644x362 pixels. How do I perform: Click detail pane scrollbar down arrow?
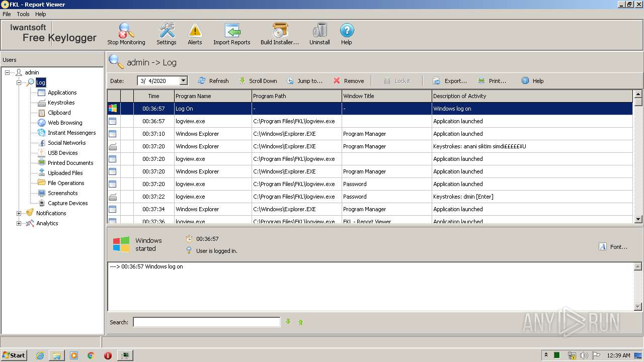point(638,307)
